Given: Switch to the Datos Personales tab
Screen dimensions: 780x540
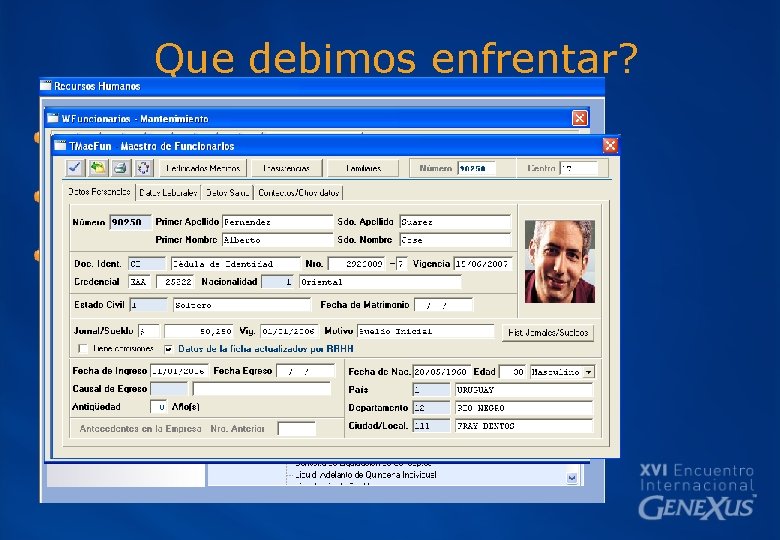Looking at the screenshot, I should pos(99,192).
